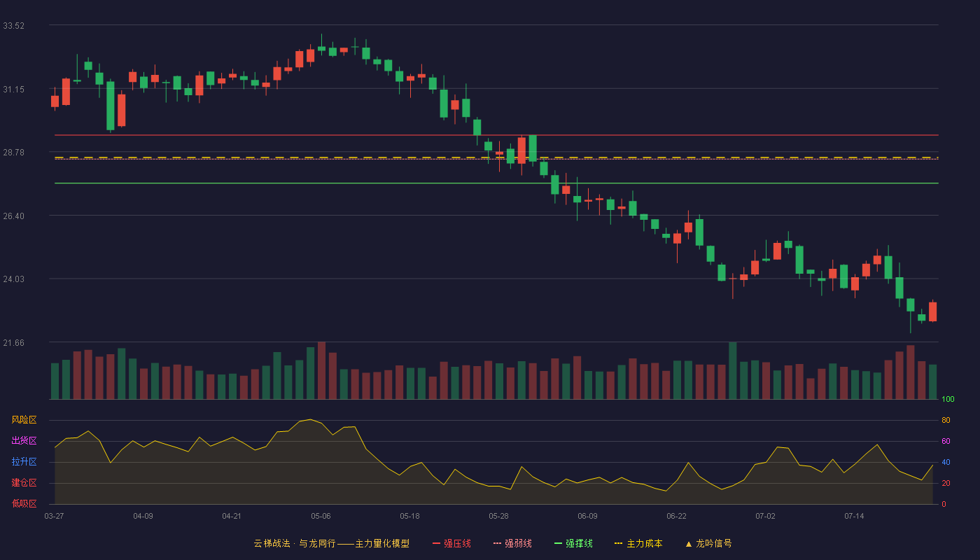
Task: Click the 26.40 price axis label
Action: (x=14, y=216)
